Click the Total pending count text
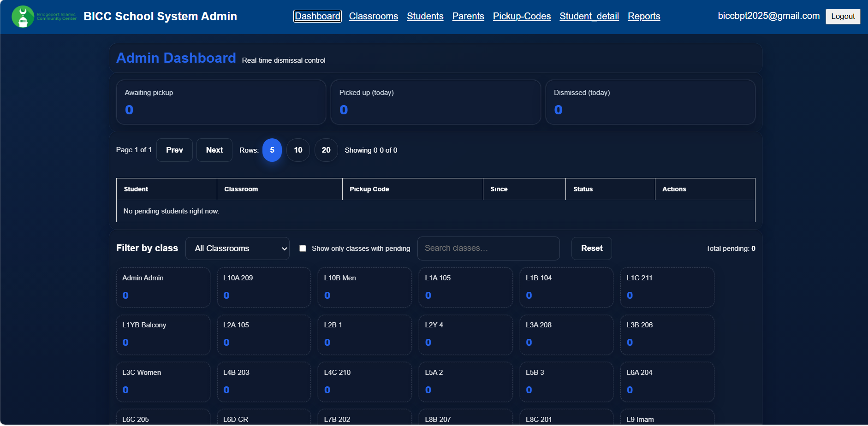 (x=731, y=248)
